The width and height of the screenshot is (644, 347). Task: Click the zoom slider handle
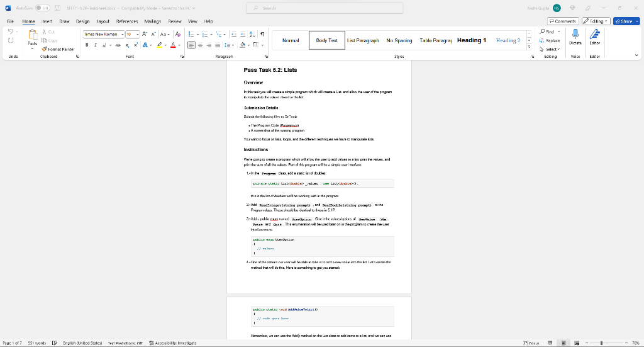[x=601, y=343]
